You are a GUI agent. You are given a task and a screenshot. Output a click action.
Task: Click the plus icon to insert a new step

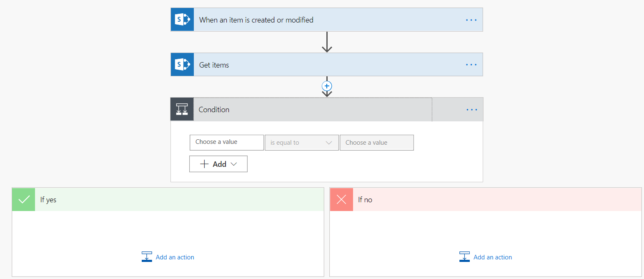(327, 86)
